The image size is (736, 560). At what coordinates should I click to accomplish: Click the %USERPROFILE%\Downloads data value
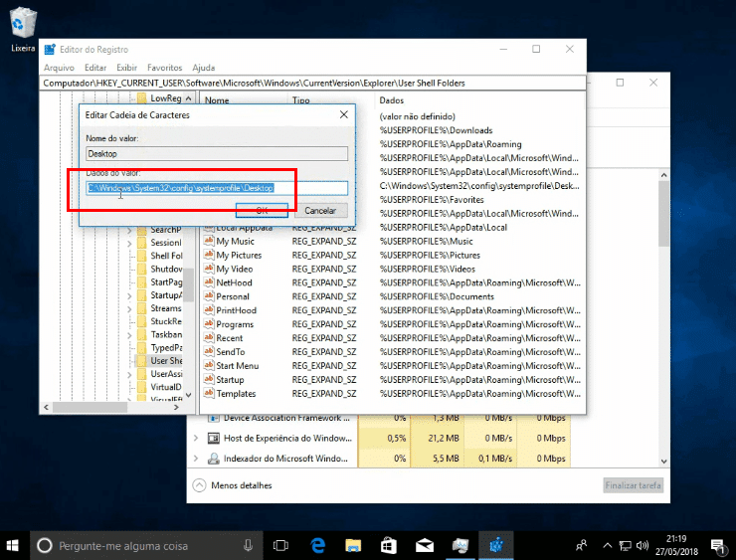pyautogui.click(x=436, y=130)
